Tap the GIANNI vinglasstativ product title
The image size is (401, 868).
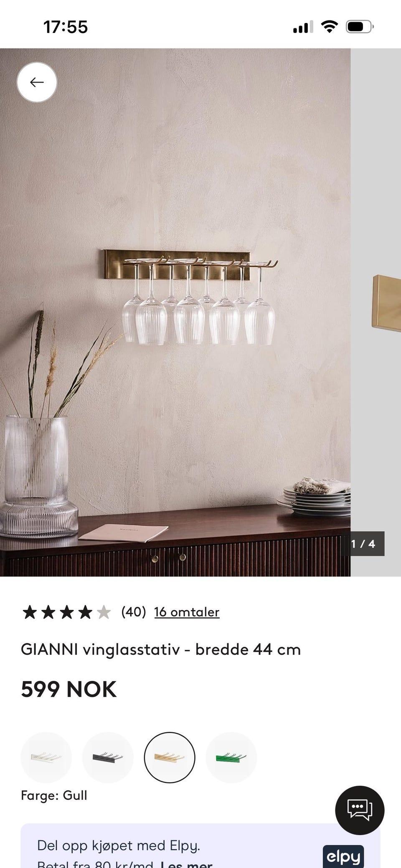coord(161,650)
